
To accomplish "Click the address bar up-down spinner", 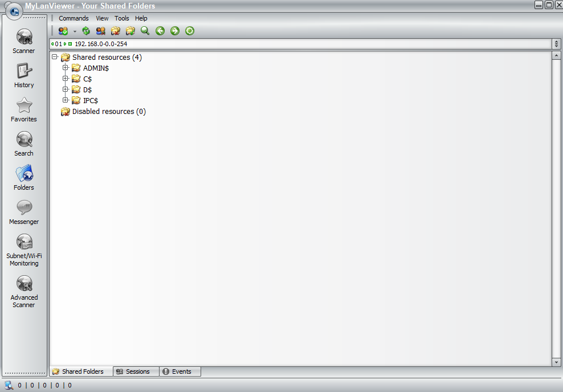I will 556,44.
